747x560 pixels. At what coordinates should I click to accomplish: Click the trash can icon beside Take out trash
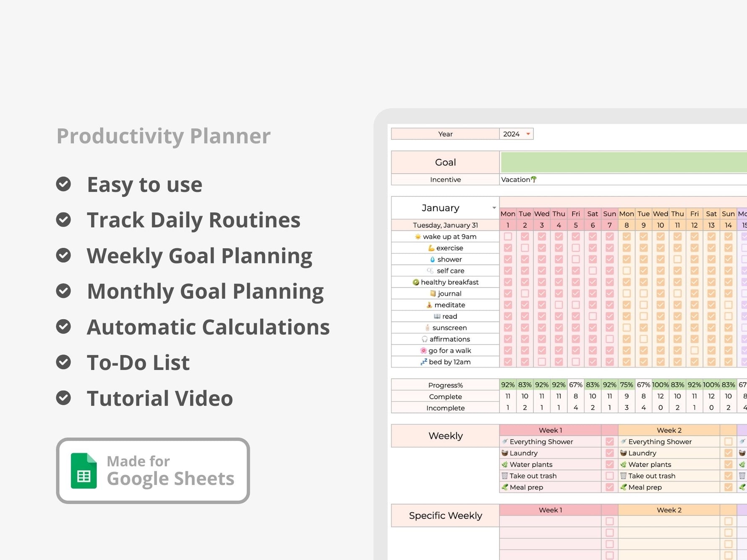pos(504,476)
